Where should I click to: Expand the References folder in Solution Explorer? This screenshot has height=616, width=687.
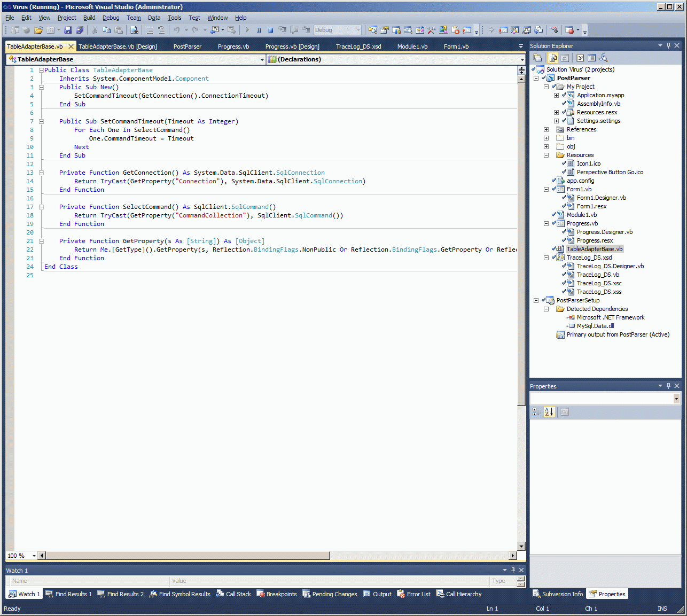tap(546, 129)
